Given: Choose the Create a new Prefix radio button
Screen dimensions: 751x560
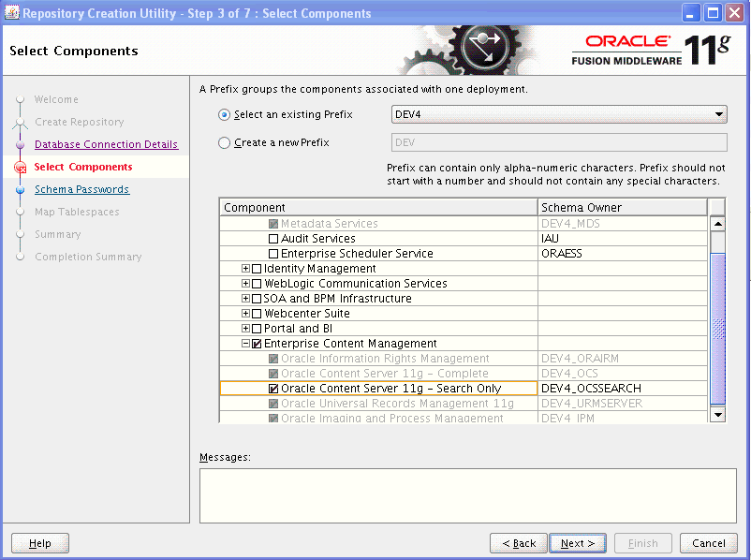Looking at the screenshot, I should pos(224,142).
